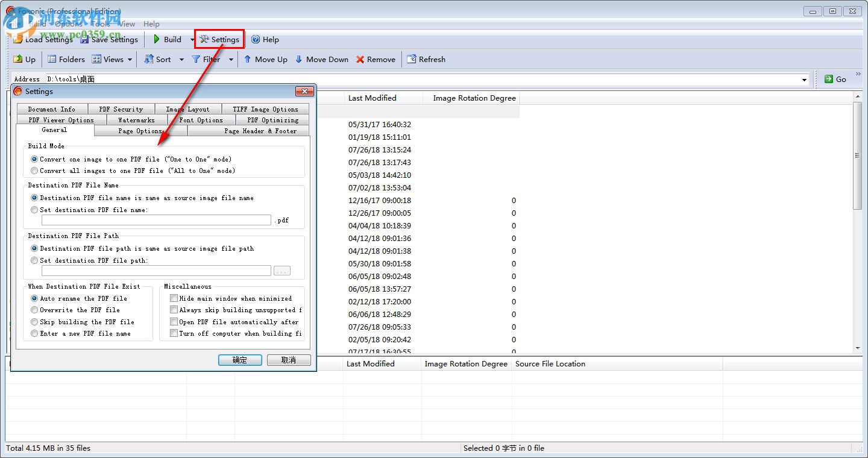Open the Help menu in menu bar
Screen dimensions: 868x458
[152, 24]
